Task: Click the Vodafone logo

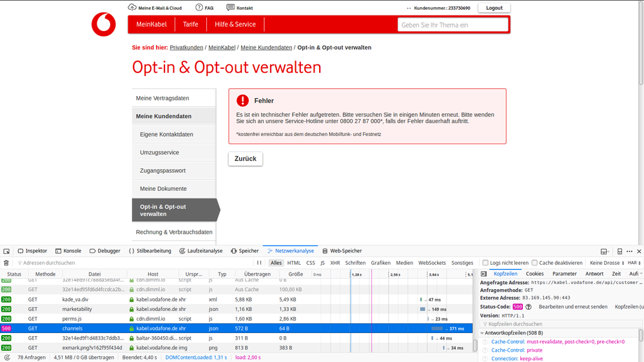Action: [x=104, y=24]
